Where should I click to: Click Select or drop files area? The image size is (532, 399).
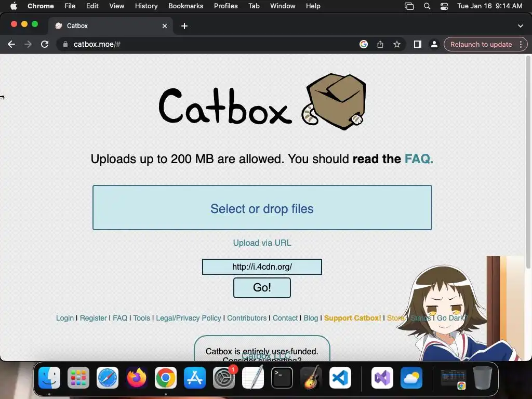(x=262, y=208)
